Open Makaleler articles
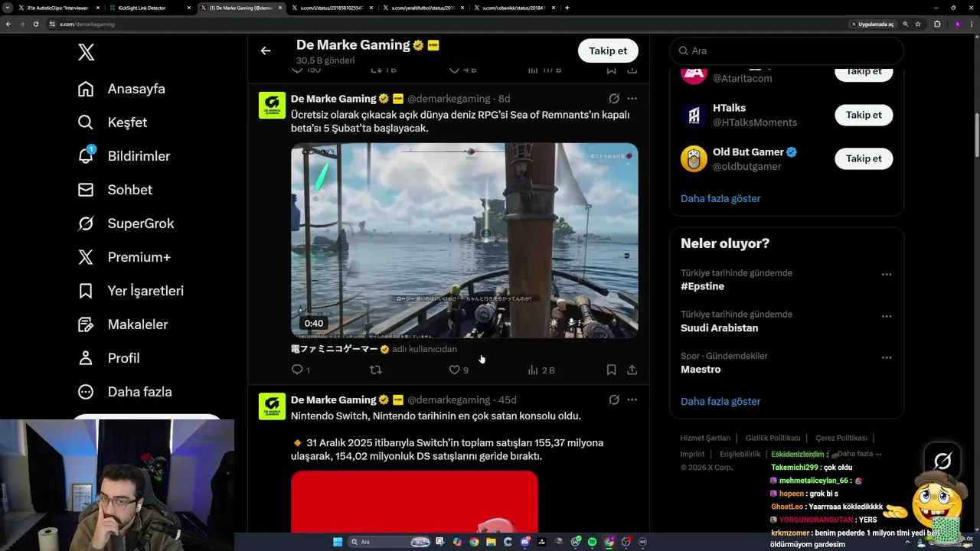 click(x=122, y=324)
